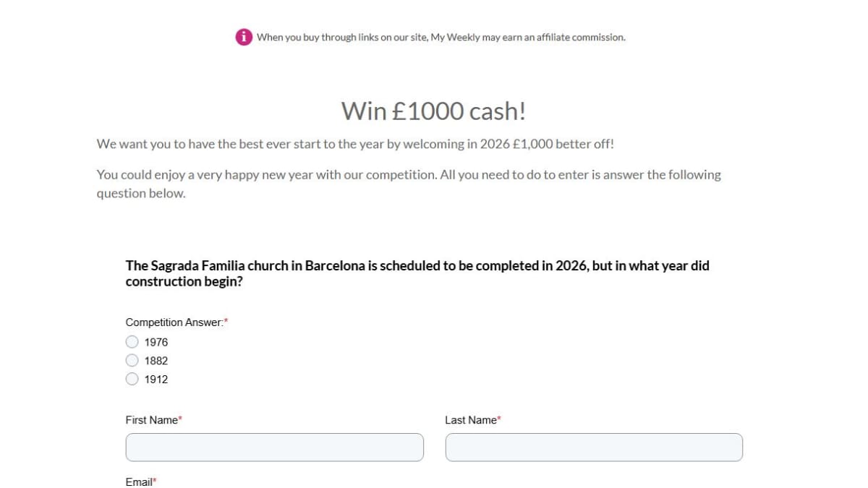Pick the 1912 radio option
Screen dimensions: 868x488
click(132, 379)
